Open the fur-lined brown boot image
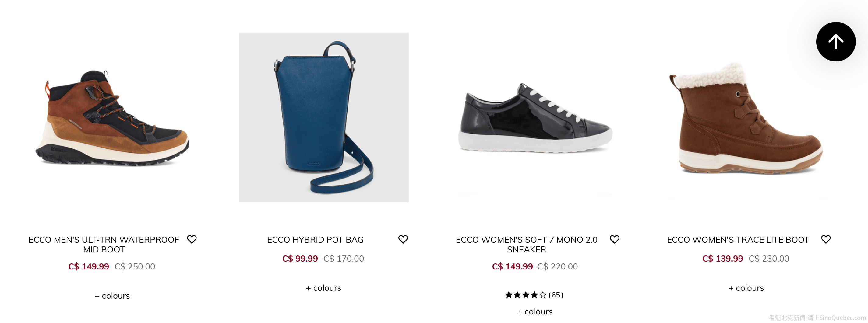The image size is (868, 323). point(746,118)
